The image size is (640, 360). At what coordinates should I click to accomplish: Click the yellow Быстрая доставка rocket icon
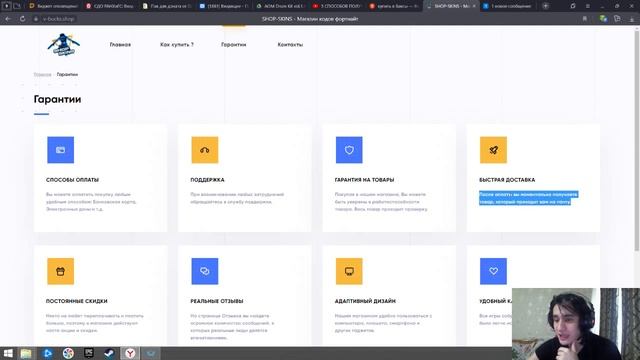tap(493, 150)
